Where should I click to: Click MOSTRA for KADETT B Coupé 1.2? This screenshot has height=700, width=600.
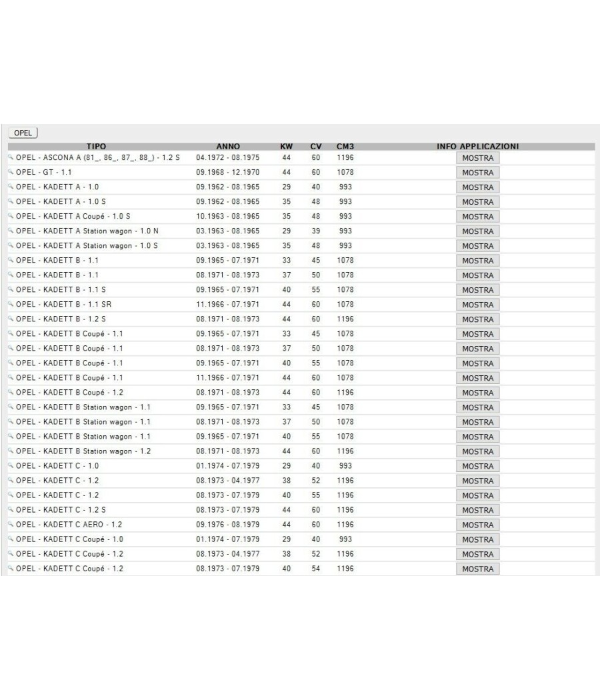point(478,393)
